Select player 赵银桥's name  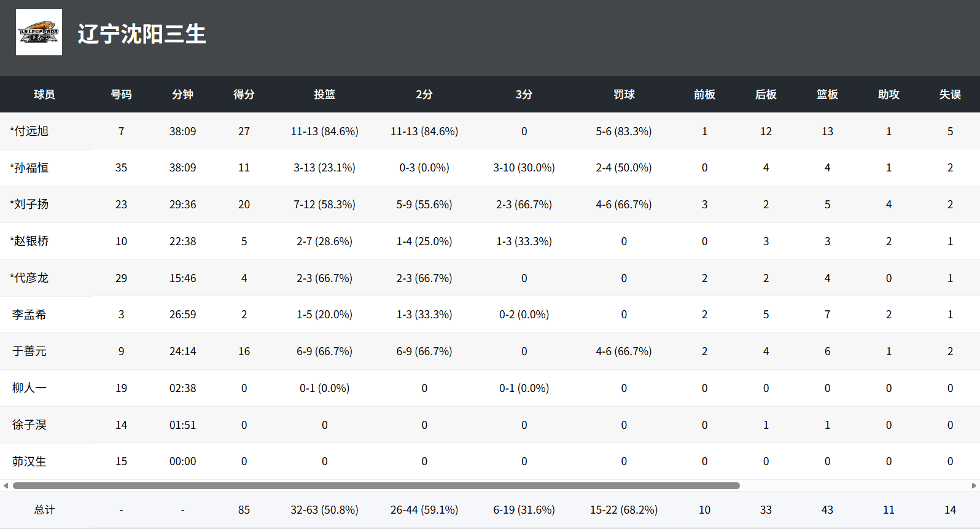click(29, 241)
